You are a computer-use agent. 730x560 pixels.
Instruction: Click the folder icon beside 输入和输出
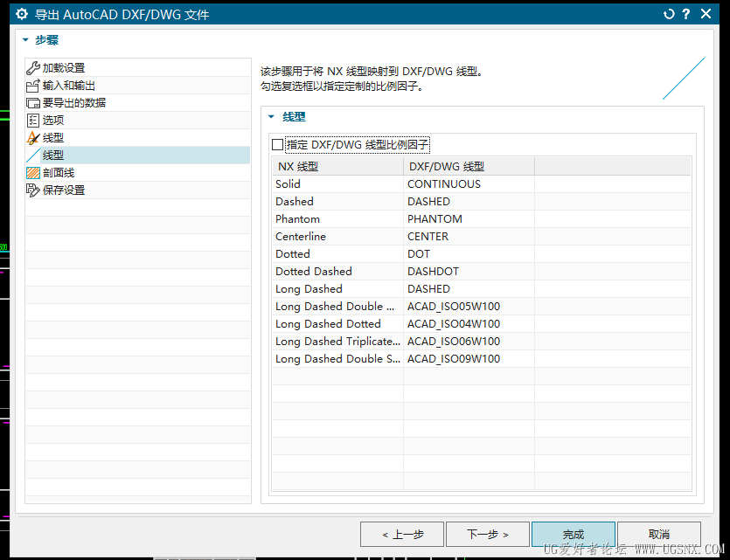click(x=33, y=86)
